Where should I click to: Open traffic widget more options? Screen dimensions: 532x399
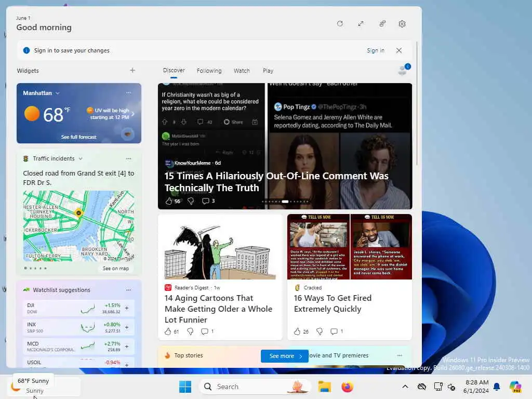(x=128, y=158)
